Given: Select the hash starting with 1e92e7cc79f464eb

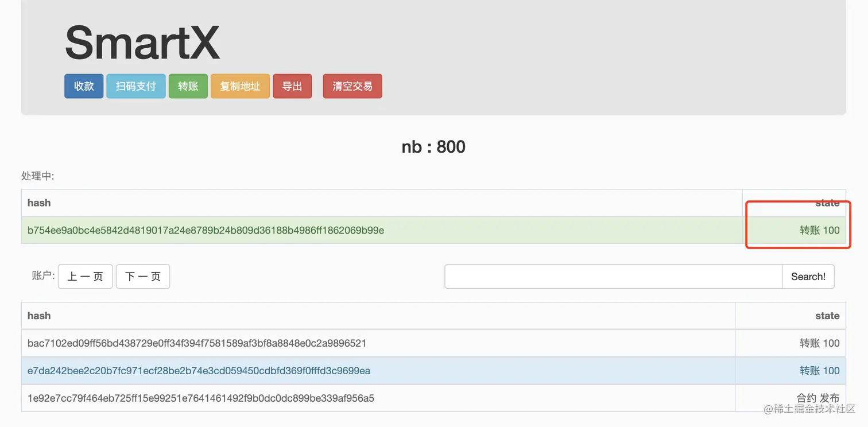Looking at the screenshot, I should coord(201,398).
